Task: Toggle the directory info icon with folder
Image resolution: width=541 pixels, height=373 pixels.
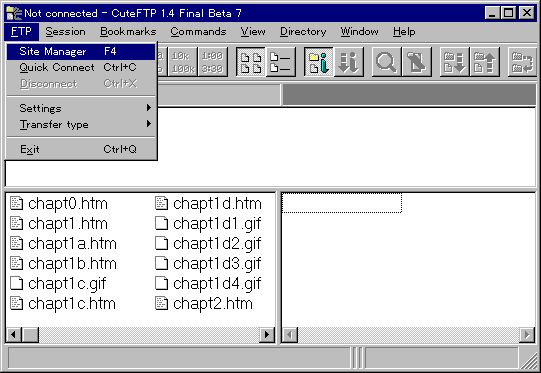Action: pos(318,62)
